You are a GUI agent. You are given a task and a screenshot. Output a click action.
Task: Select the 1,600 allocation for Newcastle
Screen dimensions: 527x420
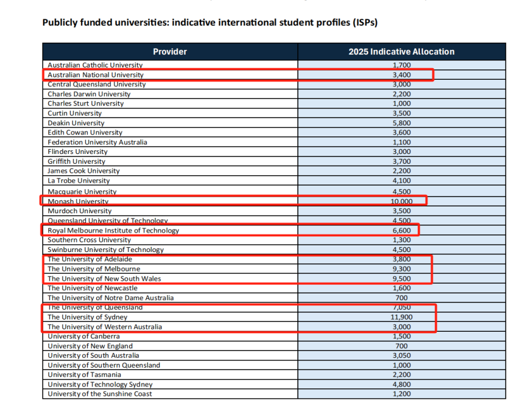tap(401, 288)
